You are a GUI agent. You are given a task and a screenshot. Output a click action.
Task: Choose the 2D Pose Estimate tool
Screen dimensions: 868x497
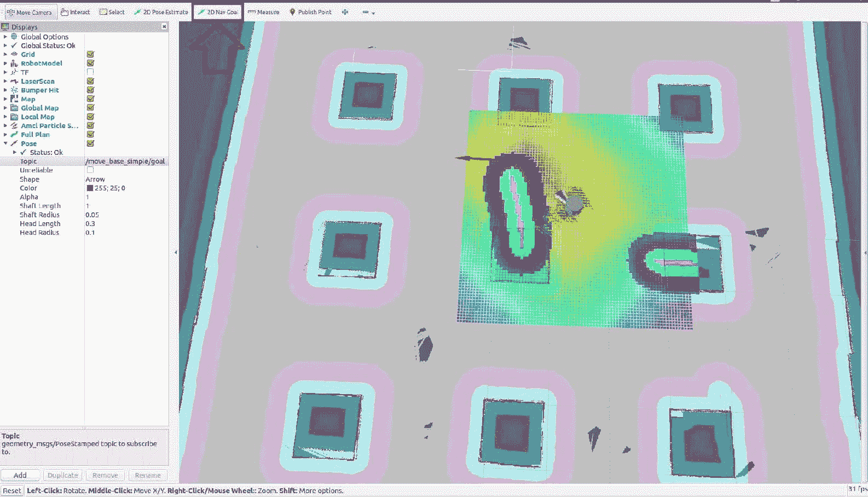[x=160, y=12]
